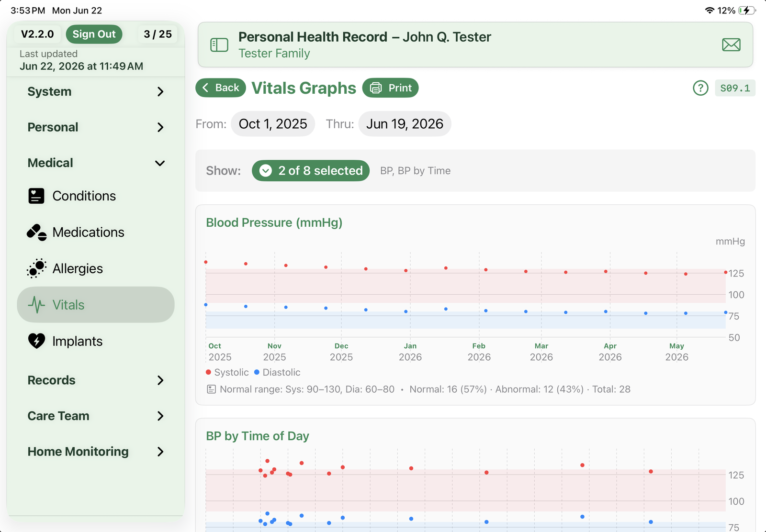The width and height of the screenshot is (766, 532).
Task: Click the Implants heart bolt icon
Action: tap(36, 341)
